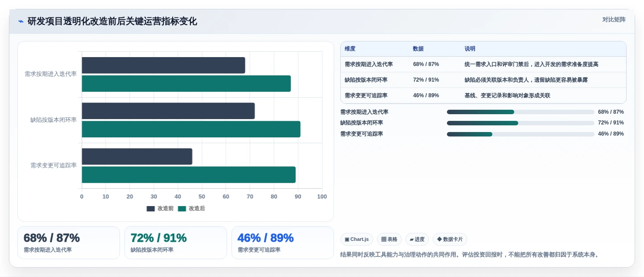
Task: Click the 进度 tag chip
Action: [417, 240]
